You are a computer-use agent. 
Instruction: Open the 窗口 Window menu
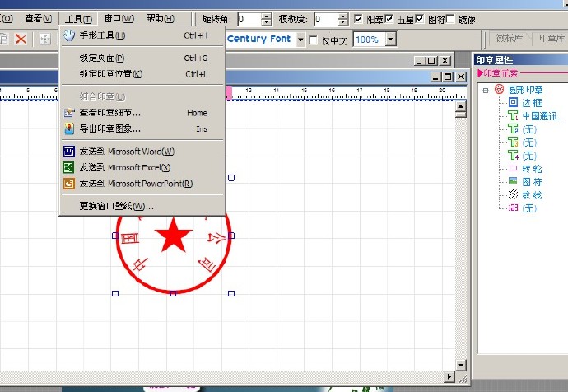pos(119,18)
